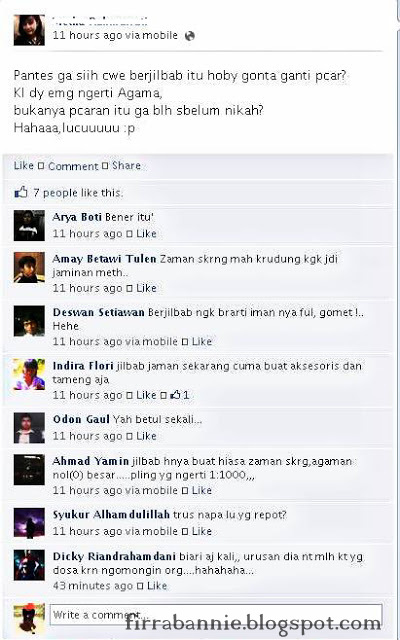The width and height of the screenshot is (400, 640).
Task: Open Indira Flori's colorful avatar
Action: 29,374
